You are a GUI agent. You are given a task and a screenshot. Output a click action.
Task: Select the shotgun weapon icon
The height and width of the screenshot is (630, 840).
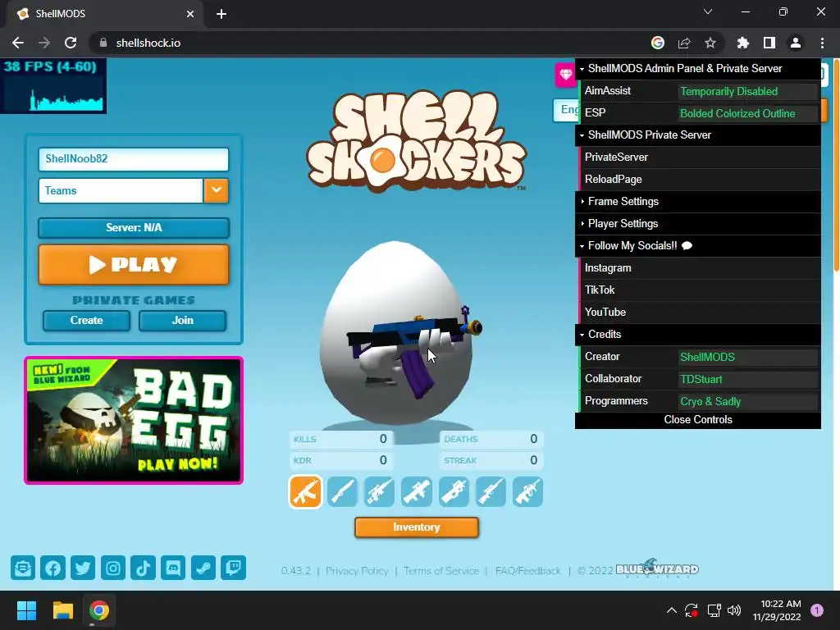point(342,492)
